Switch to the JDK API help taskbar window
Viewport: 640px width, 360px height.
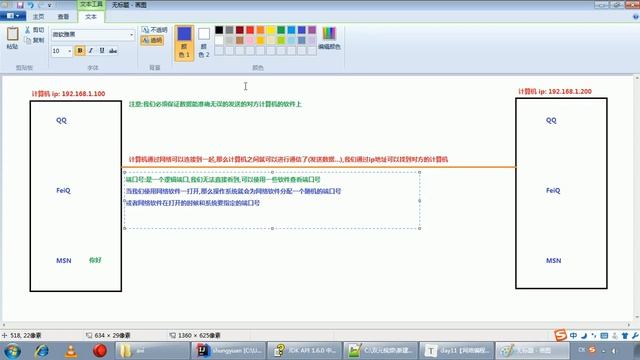point(304,351)
